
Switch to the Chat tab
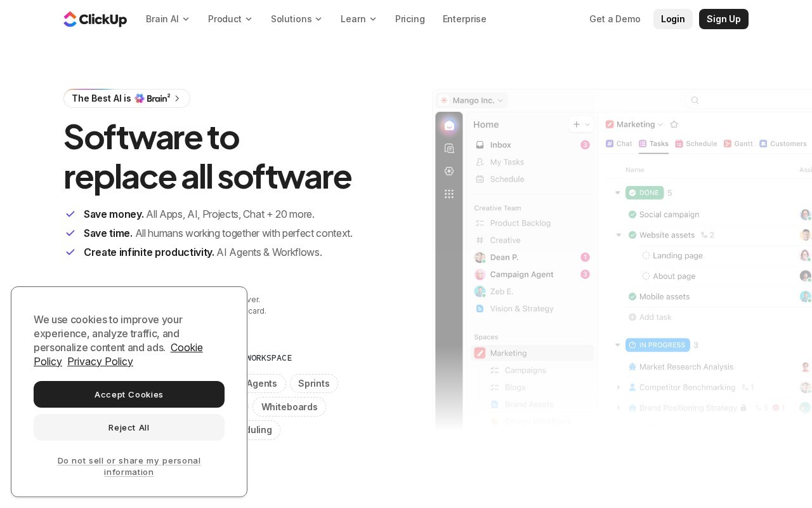(x=619, y=144)
